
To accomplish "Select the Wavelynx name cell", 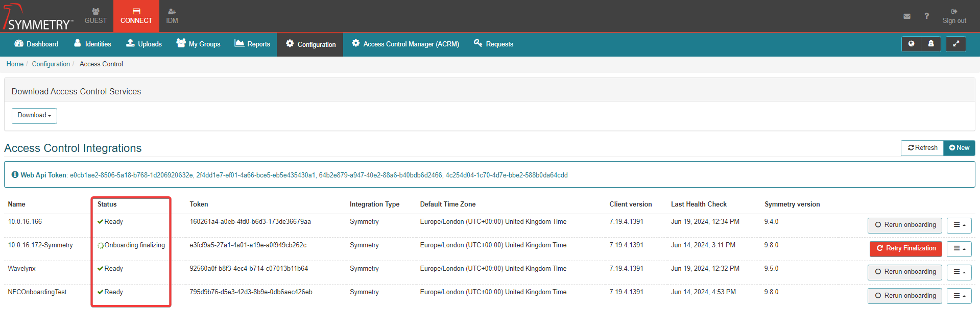I will pos(22,269).
